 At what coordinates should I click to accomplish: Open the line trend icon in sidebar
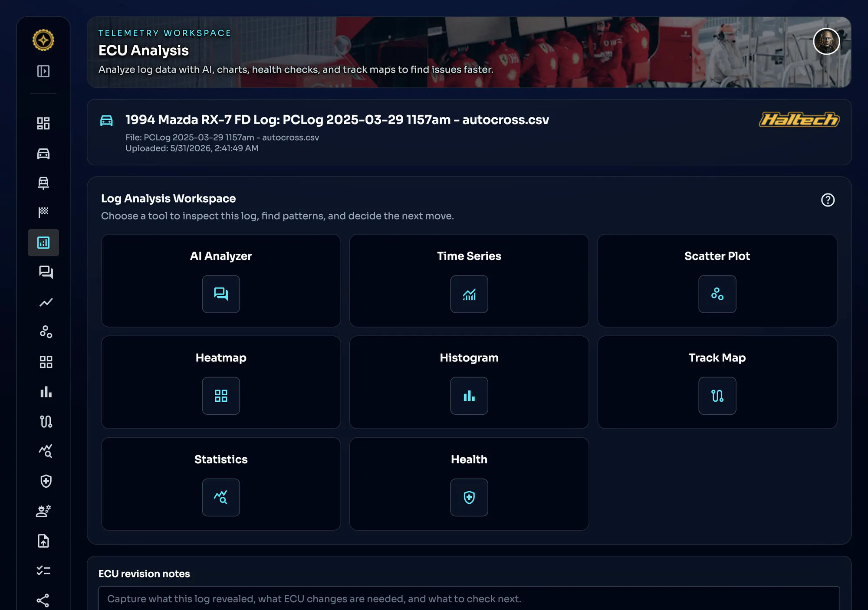46,302
